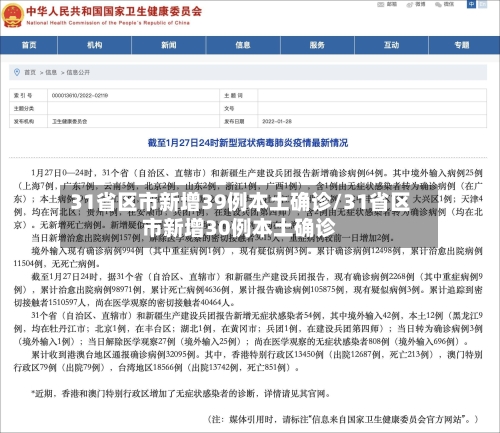Click the footnote starting *近期，香港和澳门
Screen dimensions: 500x433
(181, 394)
